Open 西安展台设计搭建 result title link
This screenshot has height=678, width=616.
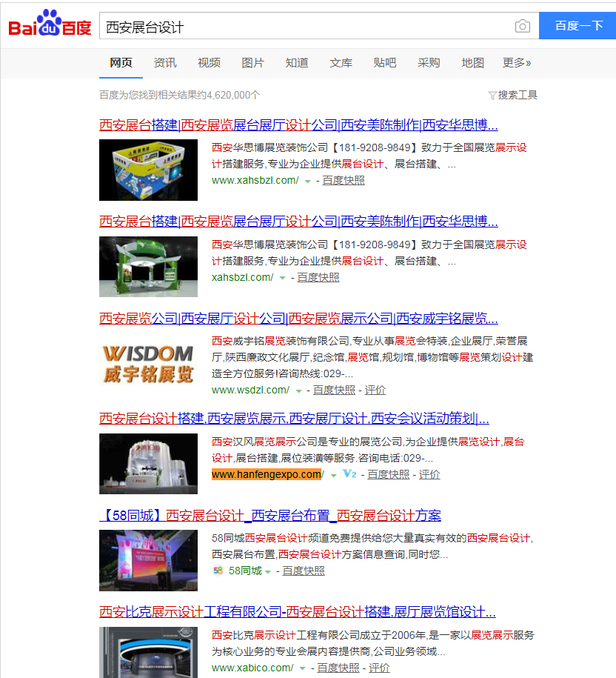tap(294, 419)
